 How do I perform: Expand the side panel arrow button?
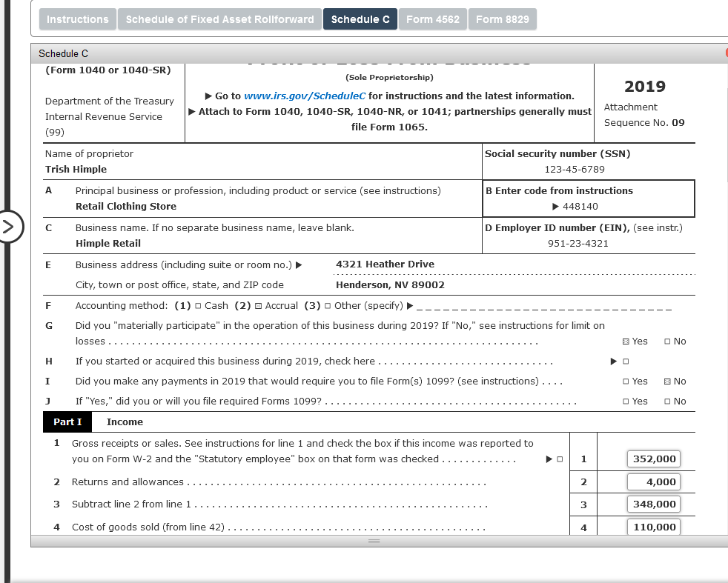(9, 227)
